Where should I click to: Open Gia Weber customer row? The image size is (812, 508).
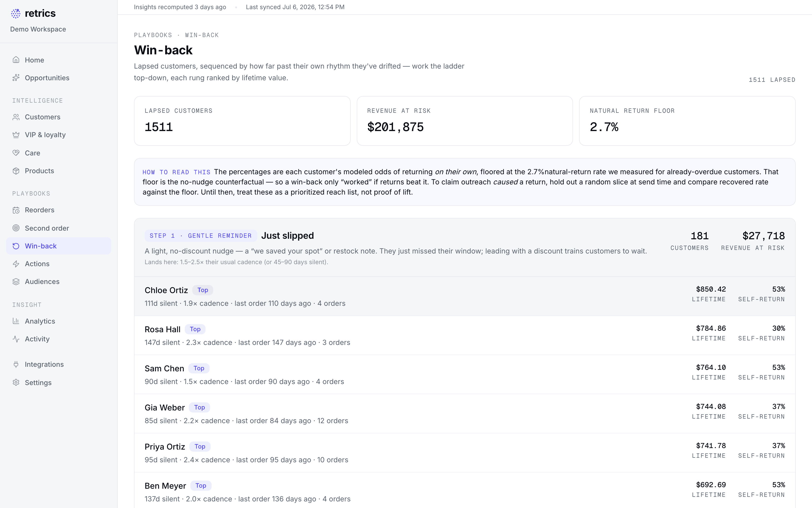[464, 414]
